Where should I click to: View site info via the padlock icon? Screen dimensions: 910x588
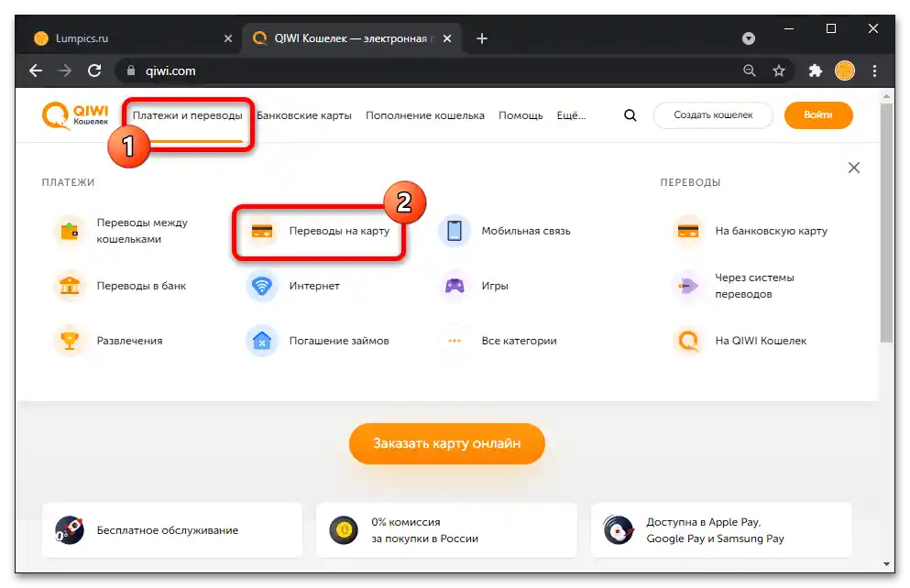pyautogui.click(x=131, y=71)
